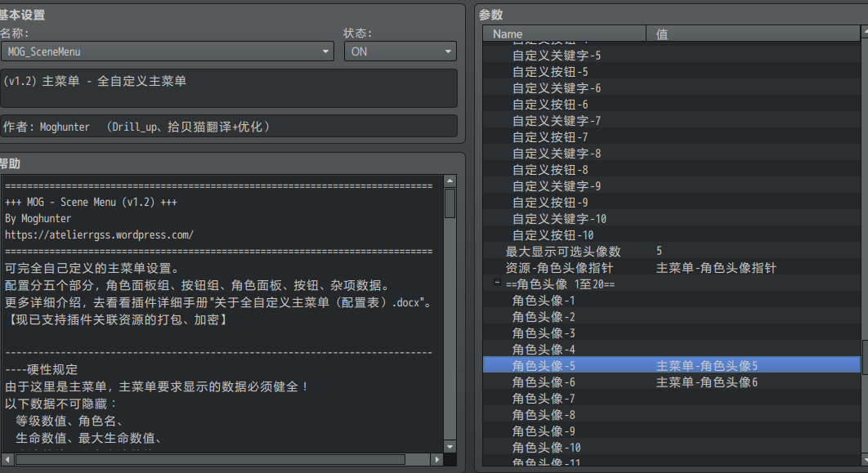The width and height of the screenshot is (868, 473).
Task: Select the 主菜单-角色头像6 value cell
Action: point(707,382)
